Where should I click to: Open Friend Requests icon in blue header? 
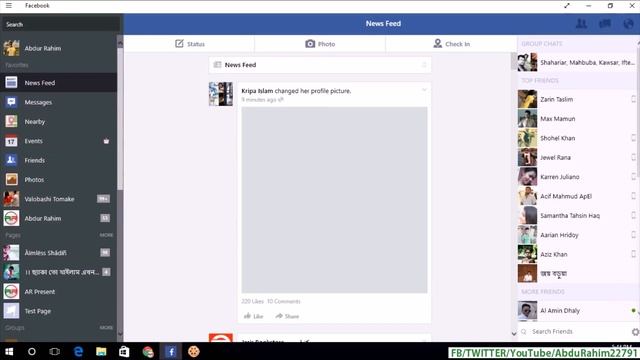pos(581,24)
